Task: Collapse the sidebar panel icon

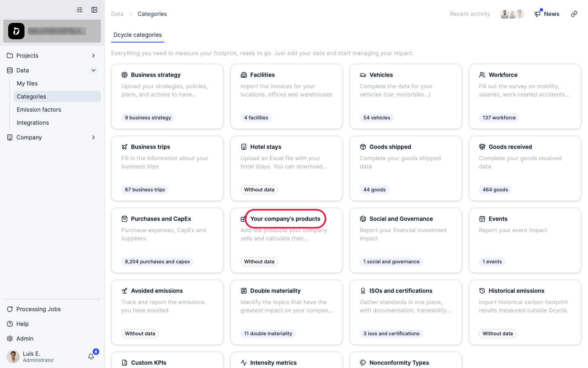Action: (94, 10)
